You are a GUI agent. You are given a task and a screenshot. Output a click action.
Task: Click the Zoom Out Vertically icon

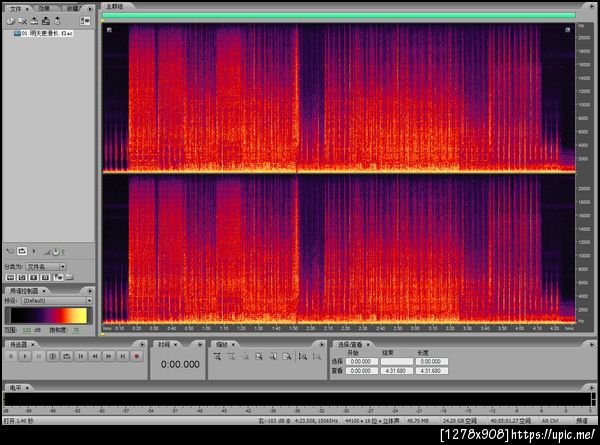(x=317, y=357)
